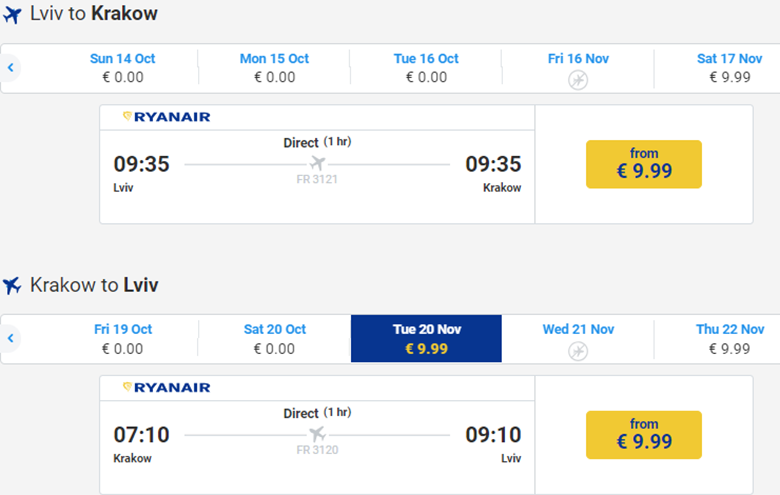Image resolution: width=780 pixels, height=495 pixels.
Task: Select the 09:35 Lviv–Krakow fare from €9.99
Action: (x=643, y=164)
